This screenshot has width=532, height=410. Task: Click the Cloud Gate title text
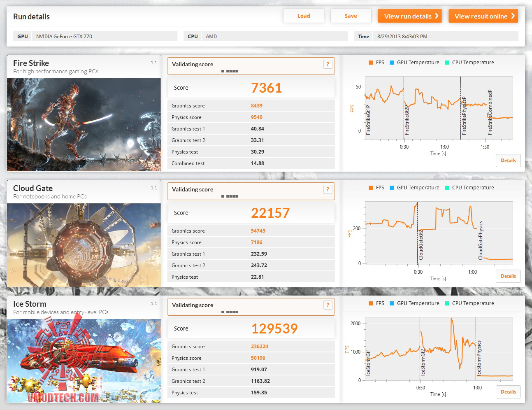click(33, 188)
